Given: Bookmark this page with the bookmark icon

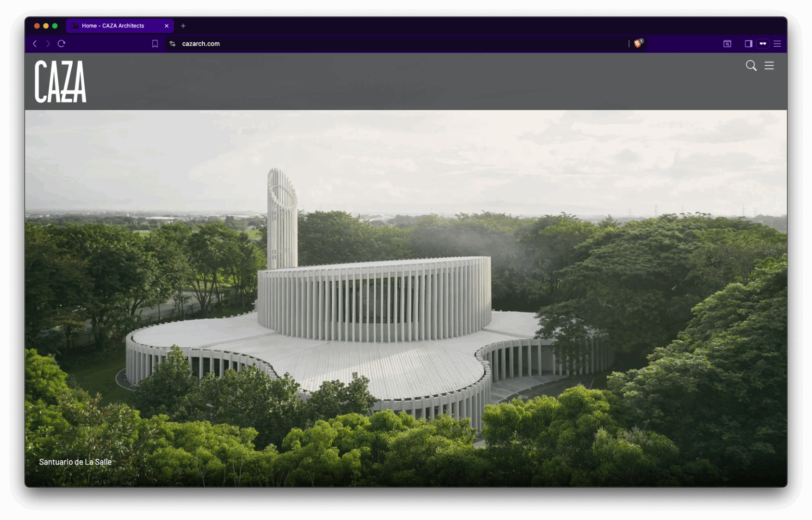Looking at the screenshot, I should pyautogui.click(x=155, y=44).
